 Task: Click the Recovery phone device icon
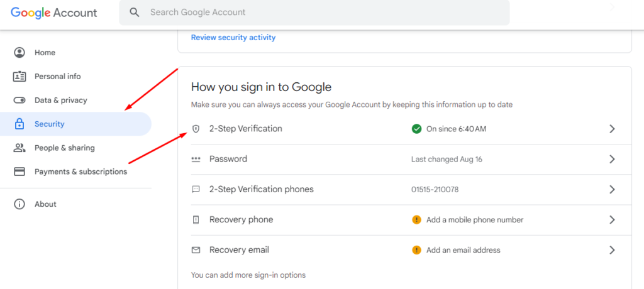[196, 220]
